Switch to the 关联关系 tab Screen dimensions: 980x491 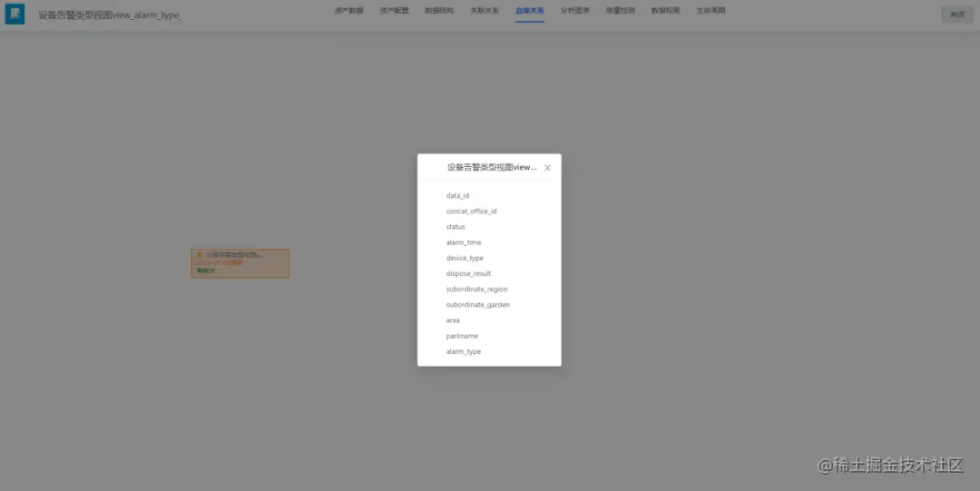[x=485, y=11]
